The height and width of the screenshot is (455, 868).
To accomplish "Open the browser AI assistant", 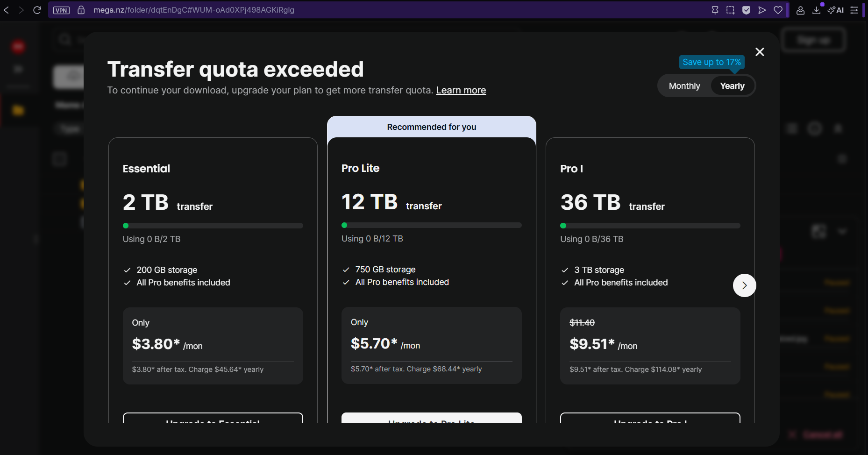I will point(836,10).
